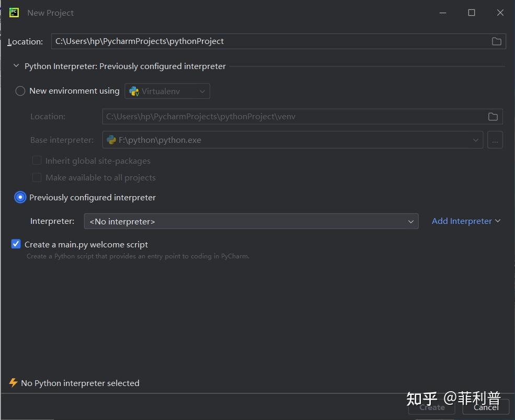This screenshot has height=420, width=515.
Task: Open the Add Interpreter link menu
Action: click(466, 221)
